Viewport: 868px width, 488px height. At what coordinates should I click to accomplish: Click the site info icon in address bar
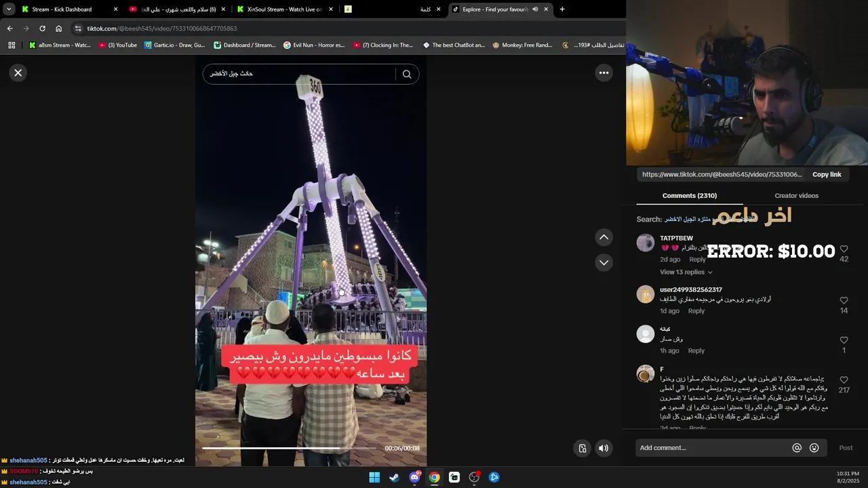[x=78, y=28]
